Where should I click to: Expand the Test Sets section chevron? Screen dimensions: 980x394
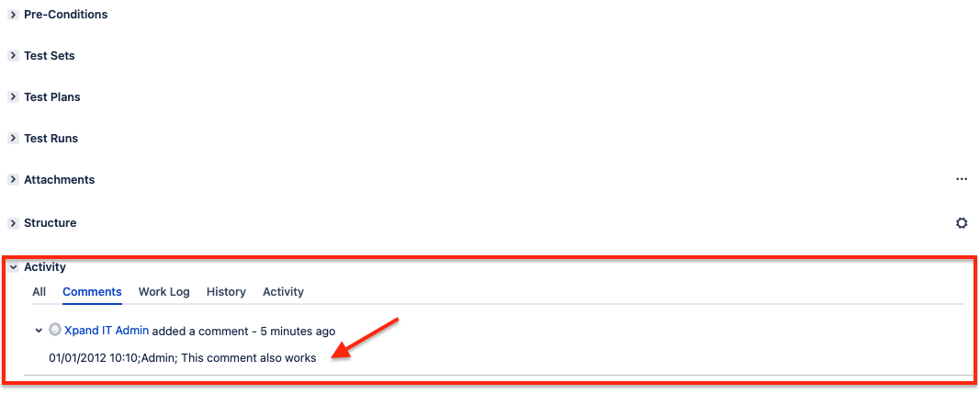[13, 56]
